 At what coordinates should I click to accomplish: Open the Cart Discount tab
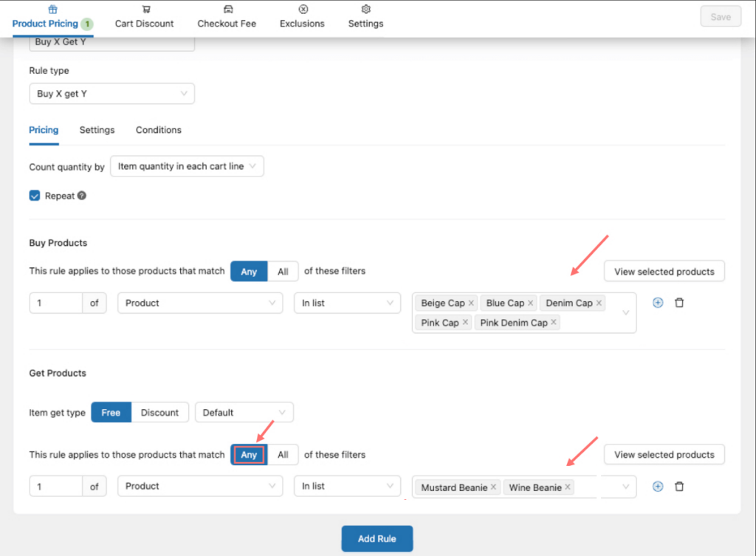click(145, 17)
